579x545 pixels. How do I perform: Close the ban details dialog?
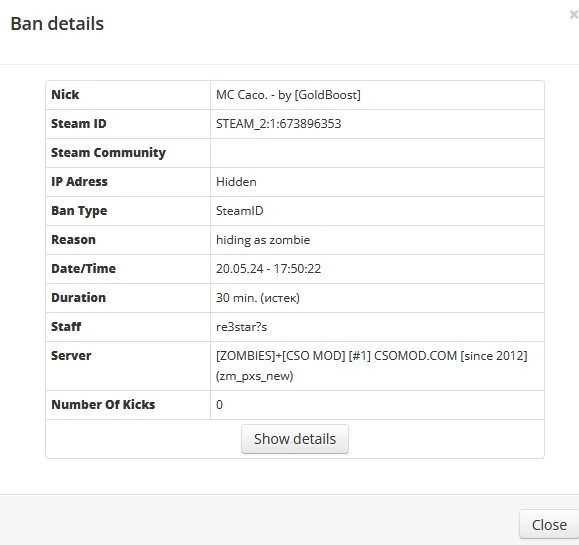pos(549,525)
